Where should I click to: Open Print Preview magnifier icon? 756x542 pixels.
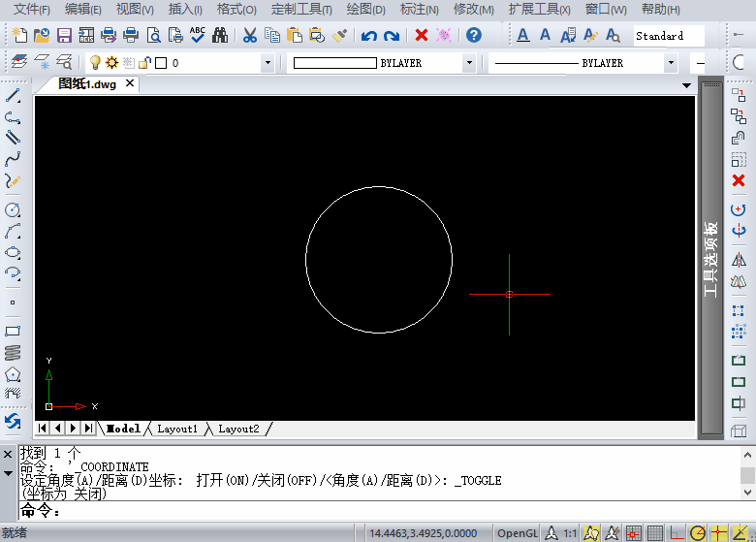pos(153,35)
